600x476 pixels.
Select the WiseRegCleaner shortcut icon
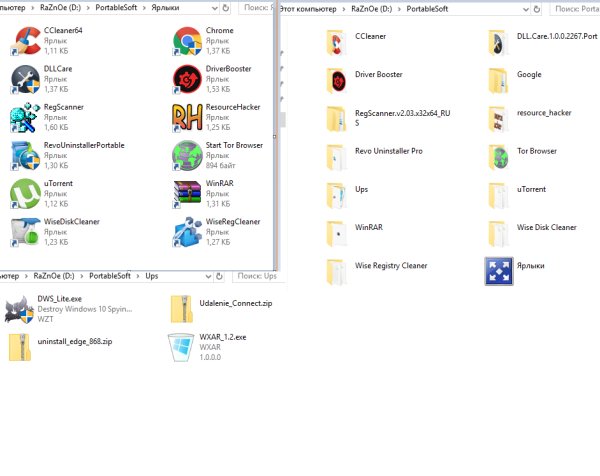pyautogui.click(x=187, y=232)
